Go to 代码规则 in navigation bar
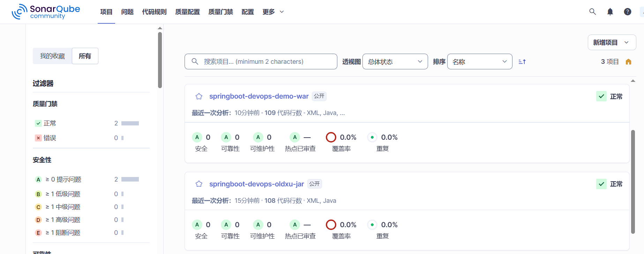This screenshot has width=644, height=254. [154, 12]
